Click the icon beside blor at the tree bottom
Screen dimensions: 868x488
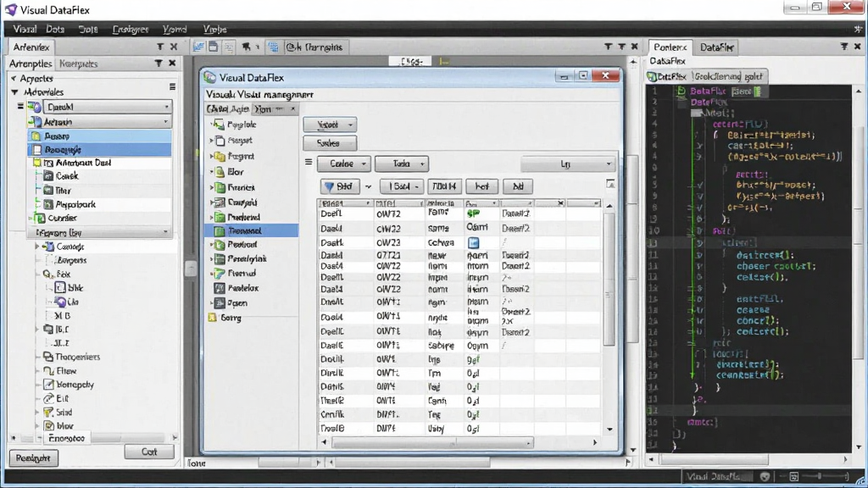48,426
